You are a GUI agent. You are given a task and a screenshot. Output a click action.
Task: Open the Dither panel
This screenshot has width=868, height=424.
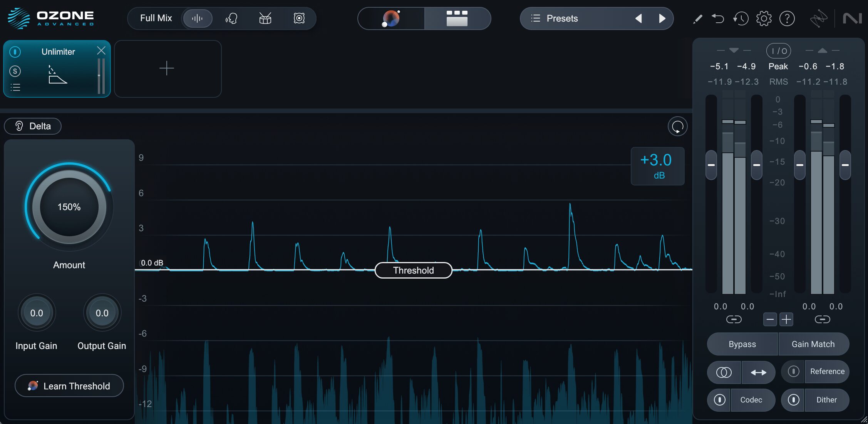(826, 400)
